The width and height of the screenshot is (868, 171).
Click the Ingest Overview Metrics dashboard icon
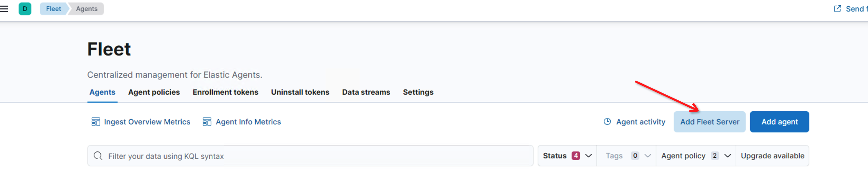tap(96, 122)
